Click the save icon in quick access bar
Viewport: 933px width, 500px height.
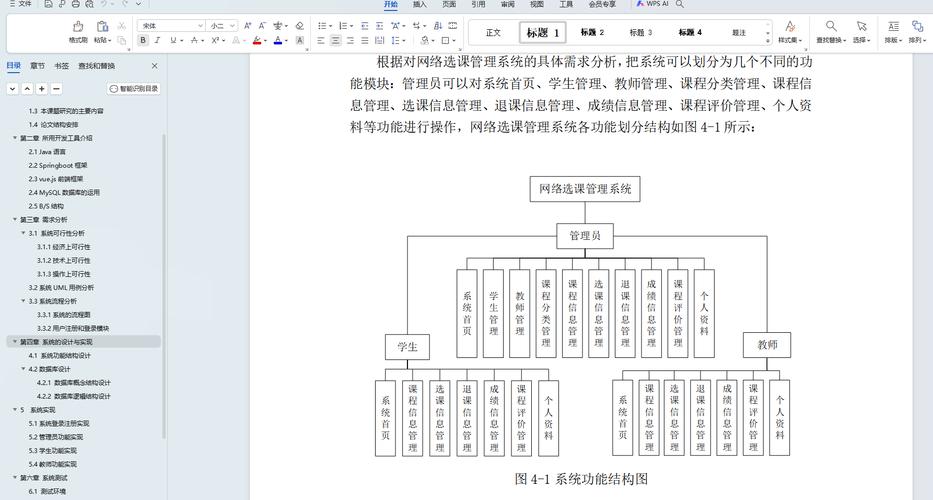pos(48,4)
